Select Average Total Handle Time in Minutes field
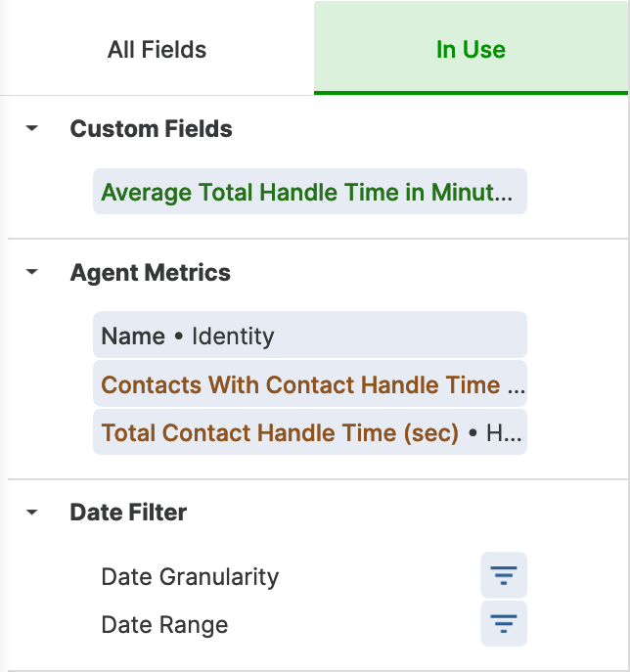This screenshot has width=630, height=672. coord(310,191)
